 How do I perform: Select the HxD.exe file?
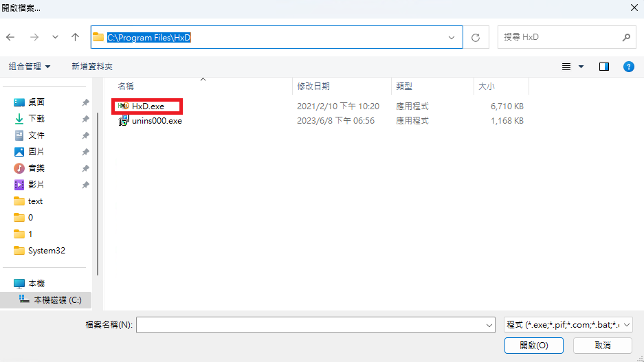[148, 106]
